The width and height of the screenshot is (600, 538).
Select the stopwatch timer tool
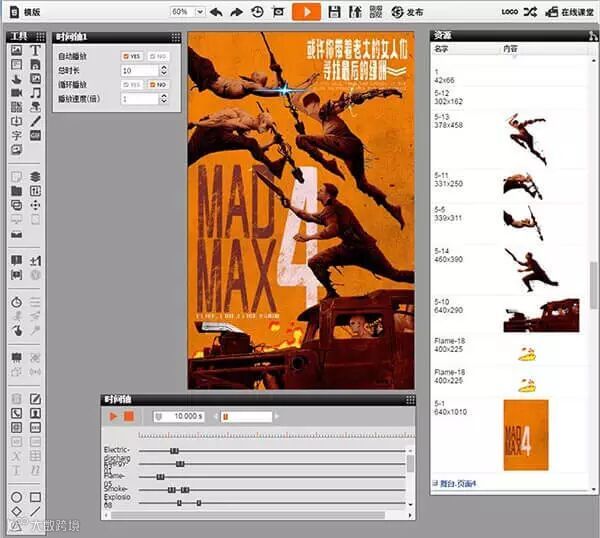[x=16, y=302]
